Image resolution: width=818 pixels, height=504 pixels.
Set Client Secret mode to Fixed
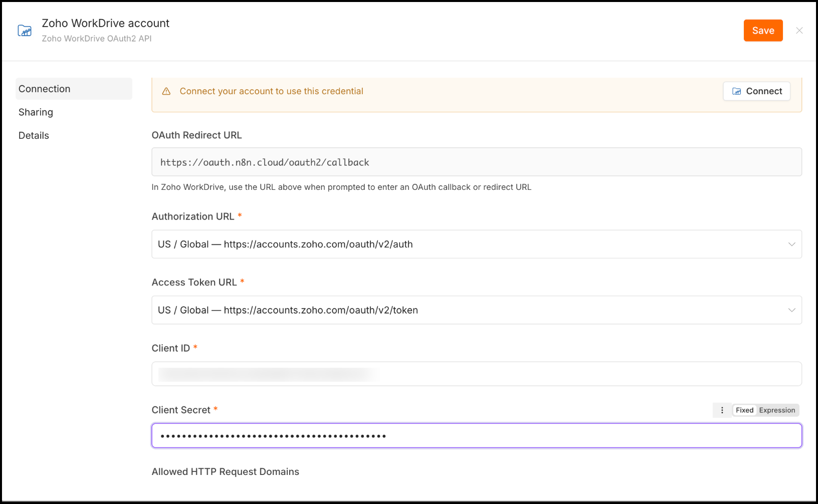(x=744, y=410)
